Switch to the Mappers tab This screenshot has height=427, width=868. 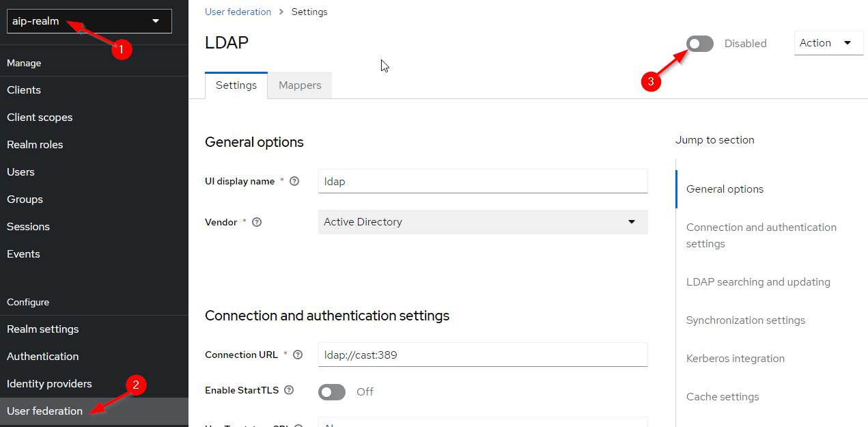[x=299, y=85]
